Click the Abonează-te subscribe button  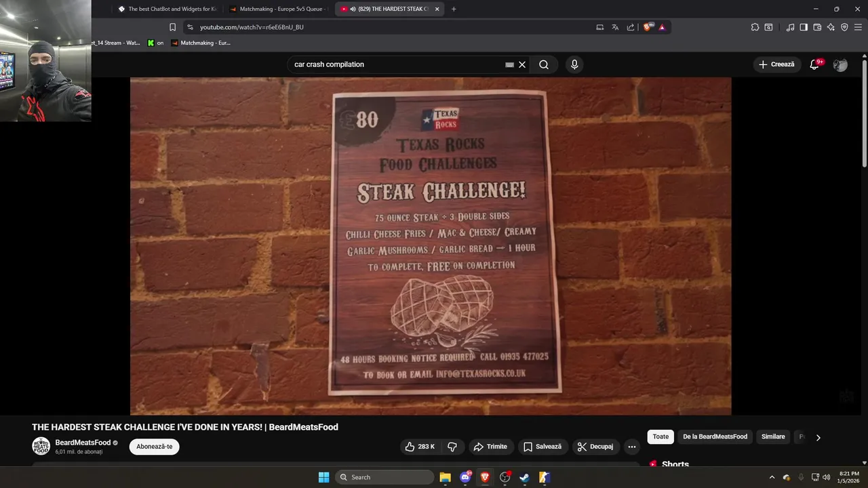pos(155,447)
